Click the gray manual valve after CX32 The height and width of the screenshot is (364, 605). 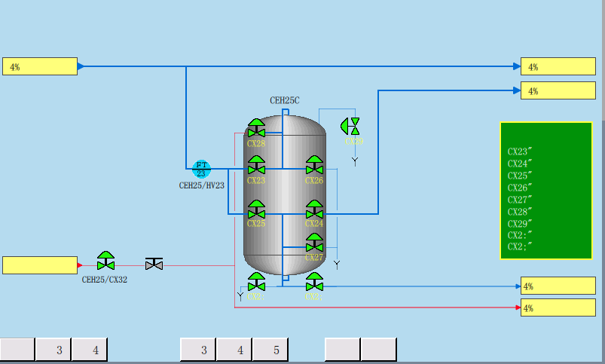(x=154, y=264)
